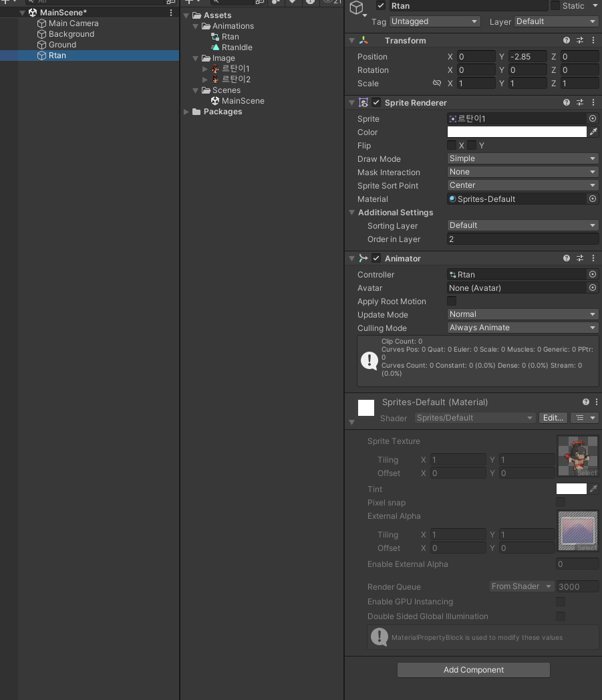Open the material shader list-view menu icon

point(585,418)
